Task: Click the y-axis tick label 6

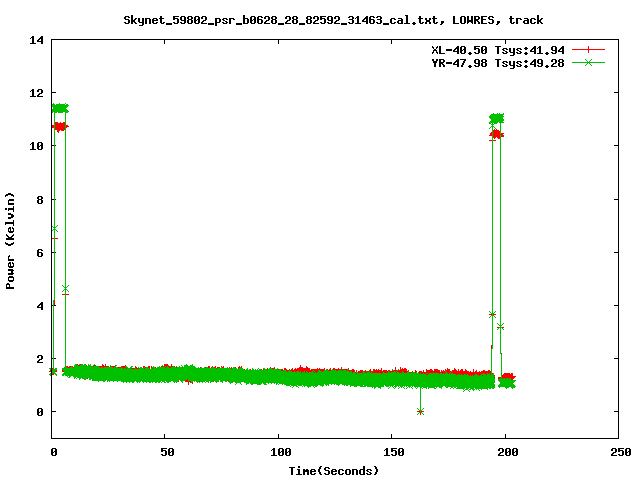Action: 40,253
